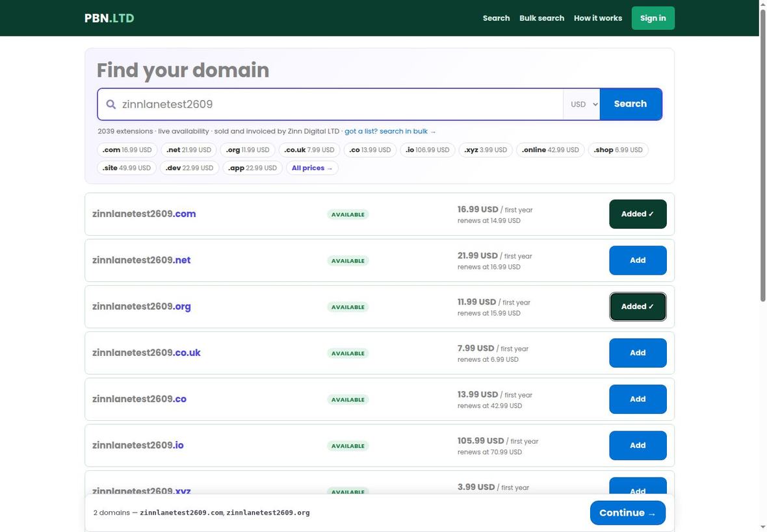The image size is (767, 532).
Task: Open the Bulk search nav link
Action: pos(541,18)
